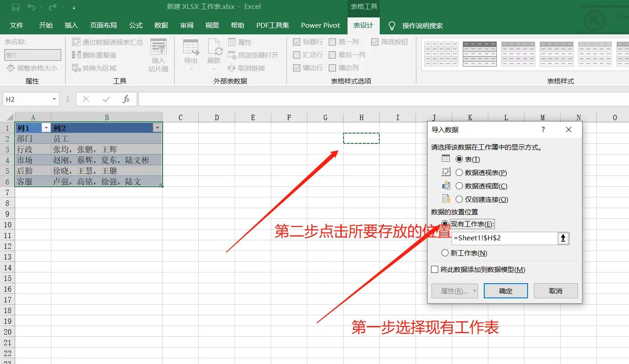Click the 取消链接 icon
This screenshot has height=364, width=629.
point(250,68)
